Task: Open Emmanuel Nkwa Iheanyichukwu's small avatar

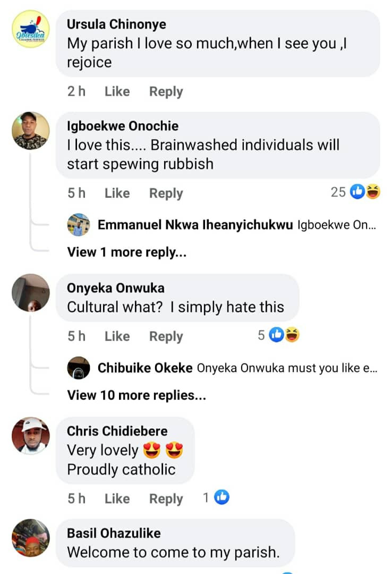Action: [79, 224]
